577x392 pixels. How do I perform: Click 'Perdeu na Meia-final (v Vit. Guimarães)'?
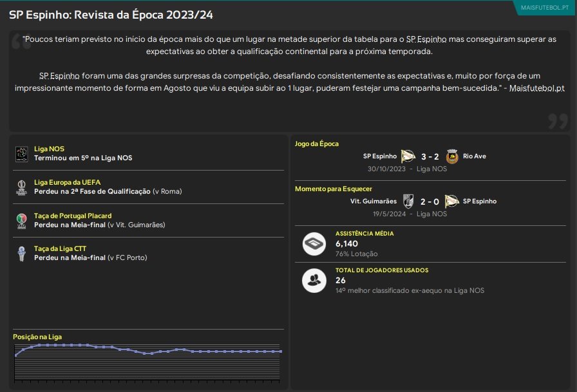click(100, 225)
